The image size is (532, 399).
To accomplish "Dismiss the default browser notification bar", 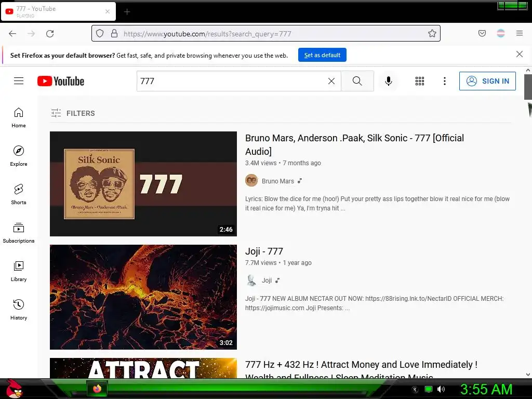I will (x=519, y=54).
